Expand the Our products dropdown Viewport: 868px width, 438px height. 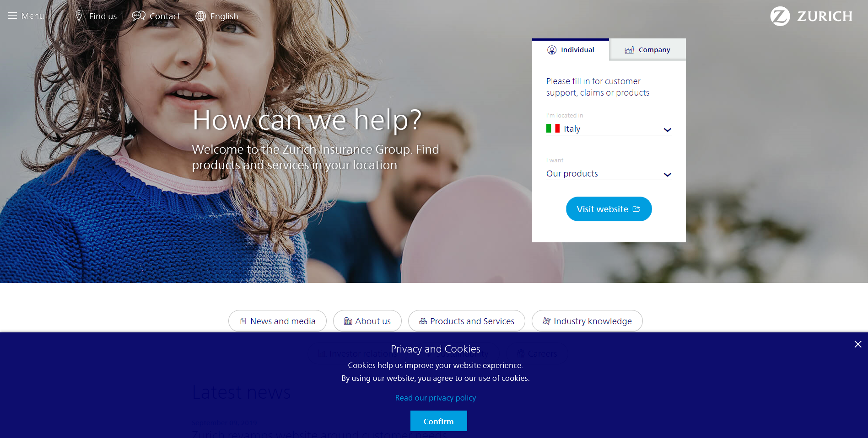pos(609,174)
